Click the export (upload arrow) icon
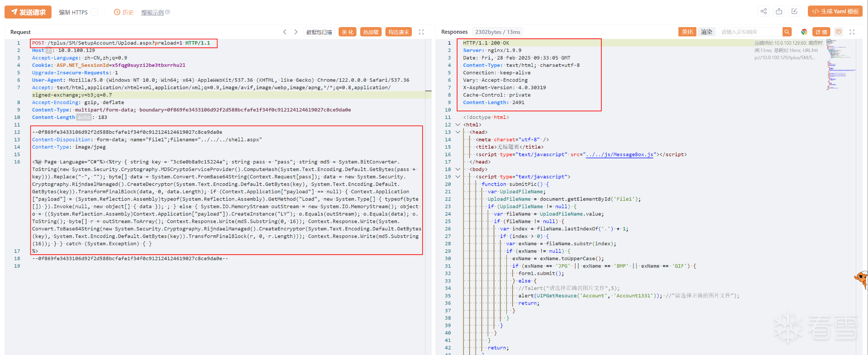 779,11
